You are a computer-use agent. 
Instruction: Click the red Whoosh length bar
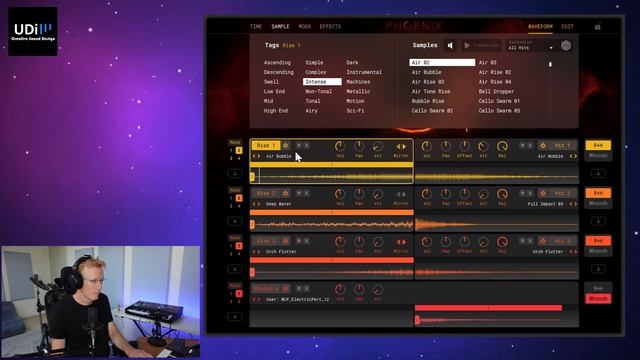pos(488,308)
